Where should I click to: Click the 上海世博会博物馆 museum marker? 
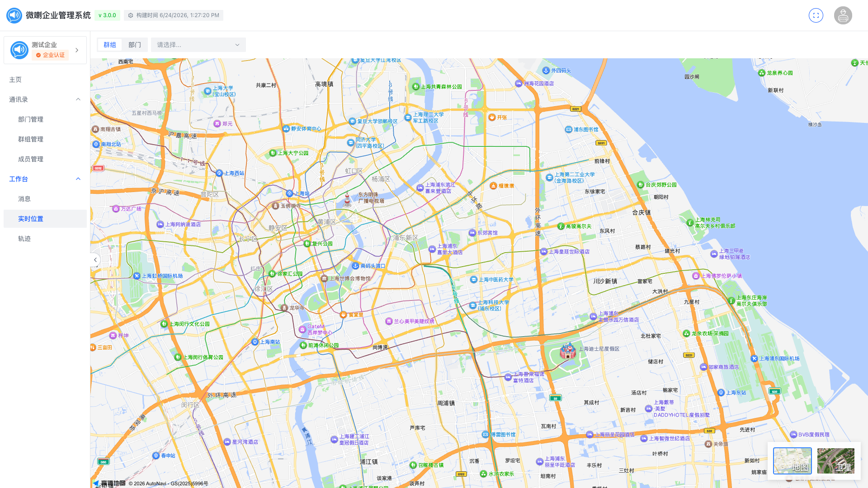[324, 278]
